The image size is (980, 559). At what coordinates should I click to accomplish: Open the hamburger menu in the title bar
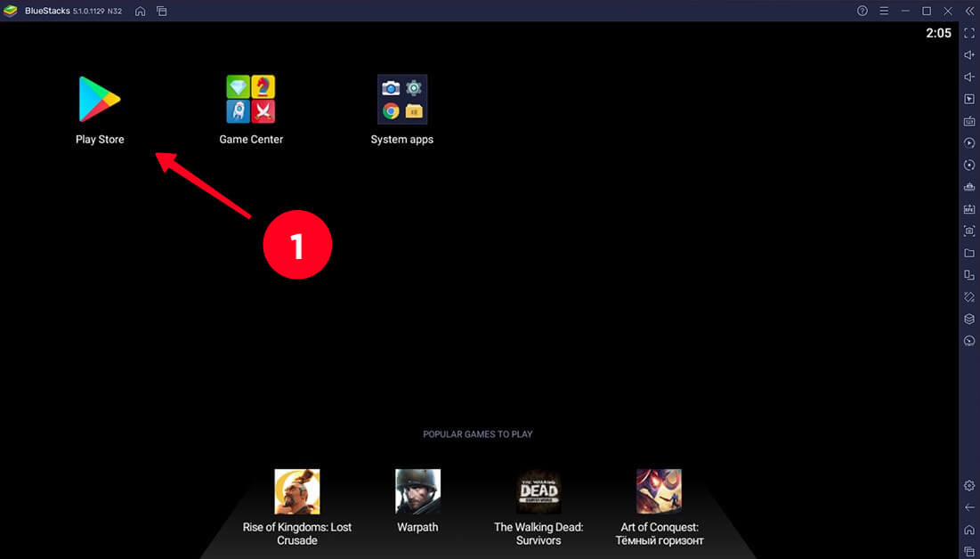point(884,11)
